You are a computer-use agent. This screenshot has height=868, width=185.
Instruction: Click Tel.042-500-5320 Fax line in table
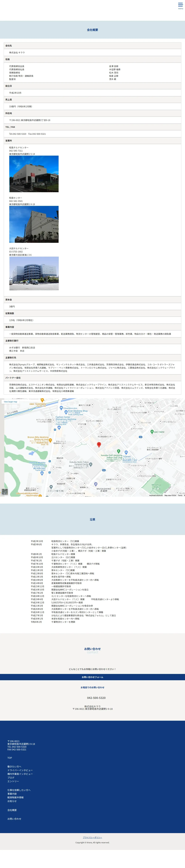click(27, 134)
